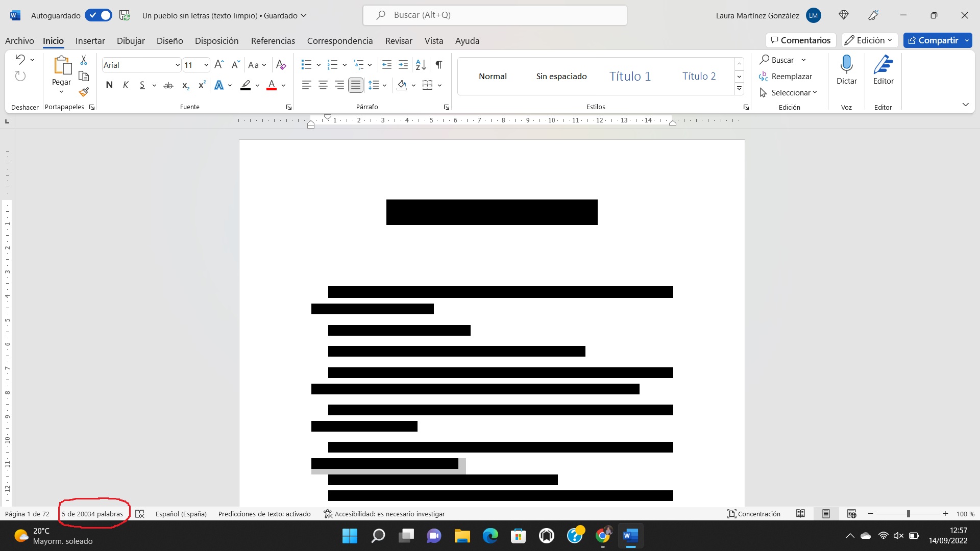Click the show paragraph marks icon
The height and width of the screenshot is (551, 980).
click(x=439, y=65)
